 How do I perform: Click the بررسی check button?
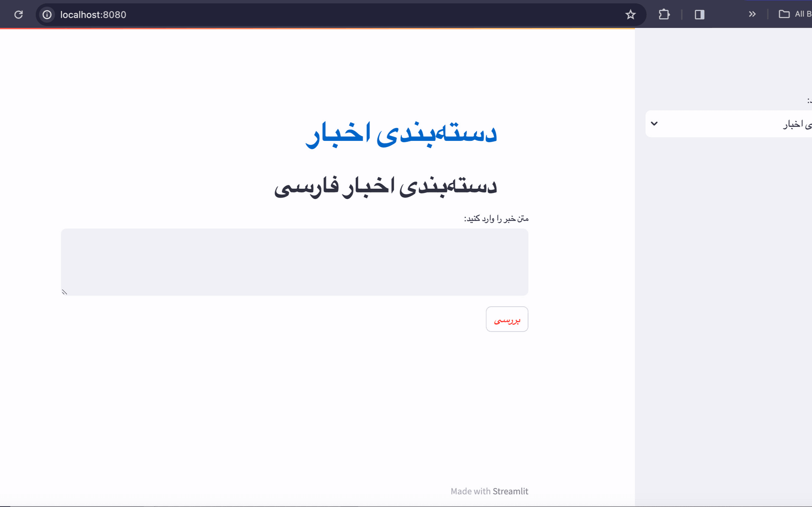point(507,319)
